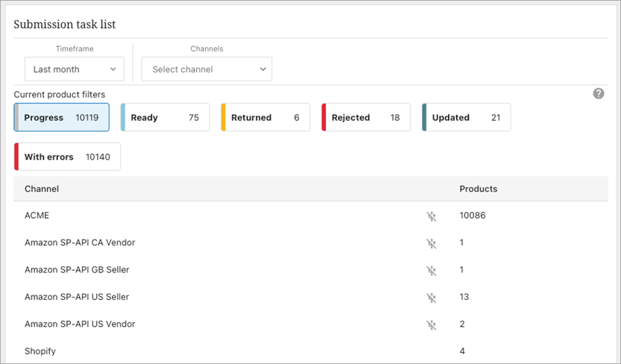
Task: Toggle the Progress product filter
Action: pyautogui.click(x=61, y=118)
